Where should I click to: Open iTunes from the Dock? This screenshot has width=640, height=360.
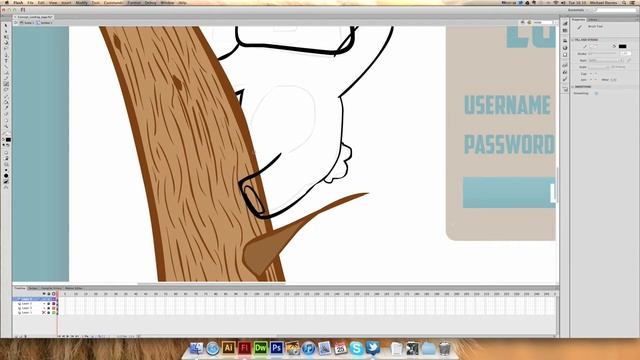(x=309, y=348)
